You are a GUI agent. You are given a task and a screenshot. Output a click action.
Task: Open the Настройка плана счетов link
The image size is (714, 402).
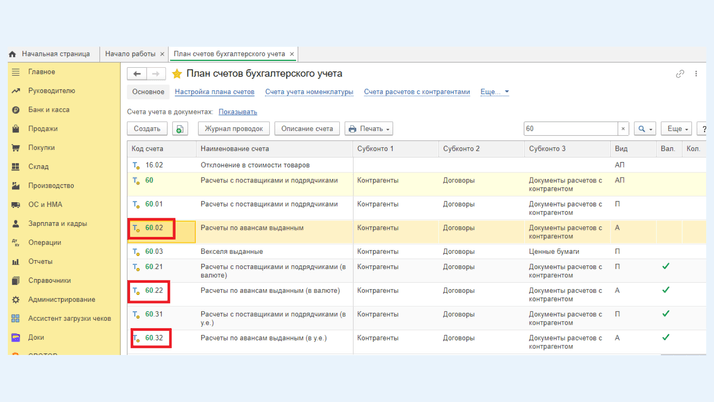[x=214, y=92]
